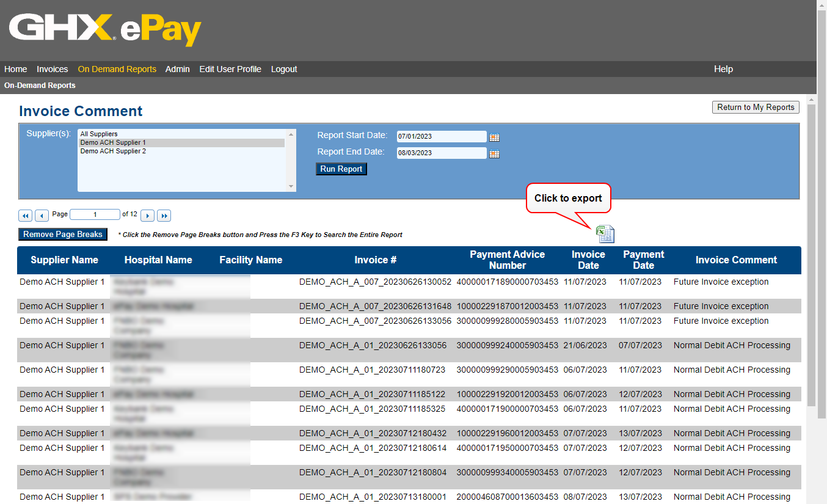Screen dimensions: 827x504
Task: Go to the next report page
Action: click(x=147, y=216)
